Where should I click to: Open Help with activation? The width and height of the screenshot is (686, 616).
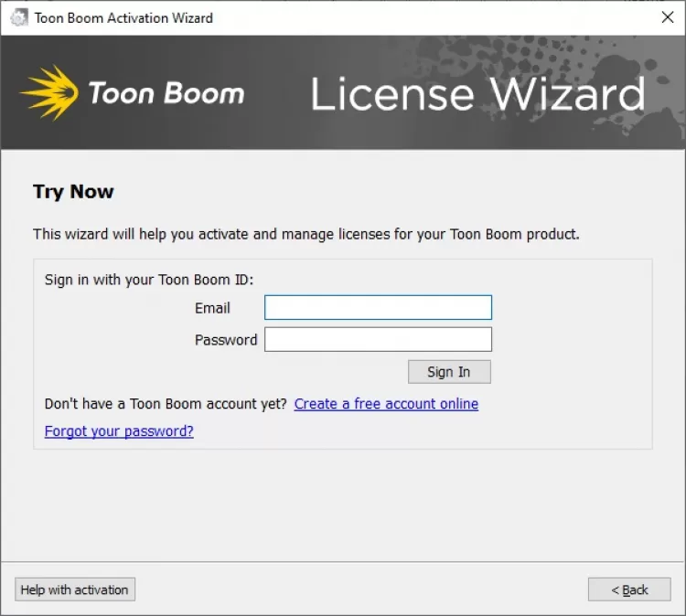[x=75, y=589]
